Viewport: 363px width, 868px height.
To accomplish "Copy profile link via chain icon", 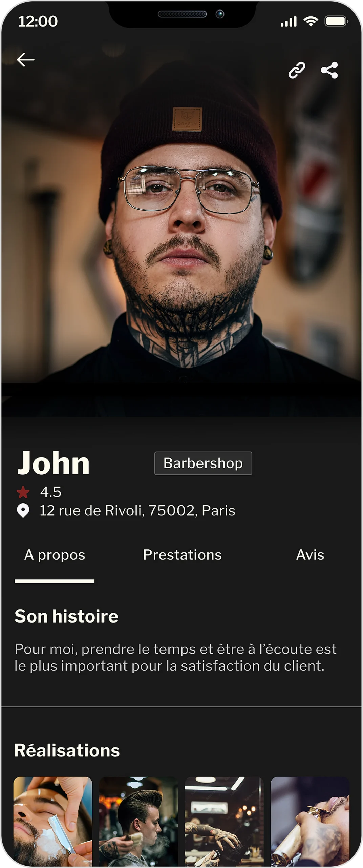I will (297, 70).
